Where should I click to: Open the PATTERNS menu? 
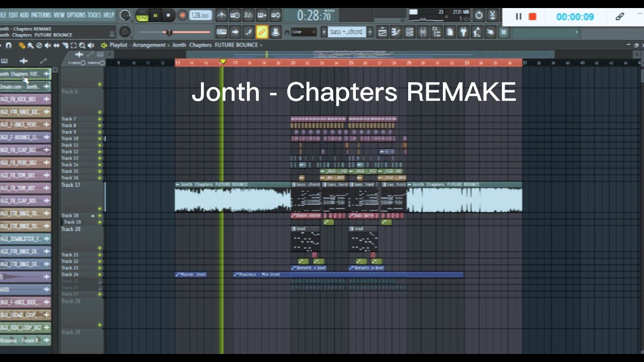(x=41, y=15)
